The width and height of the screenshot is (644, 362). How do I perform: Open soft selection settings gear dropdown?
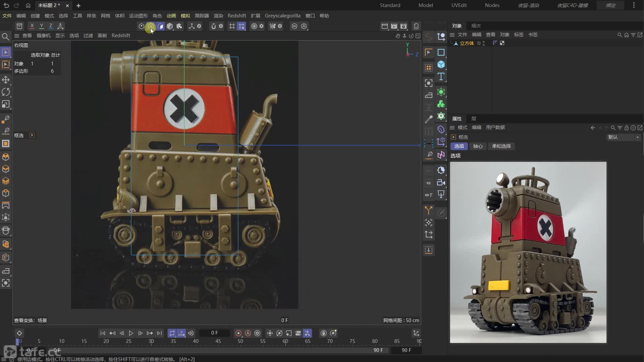tap(262, 26)
